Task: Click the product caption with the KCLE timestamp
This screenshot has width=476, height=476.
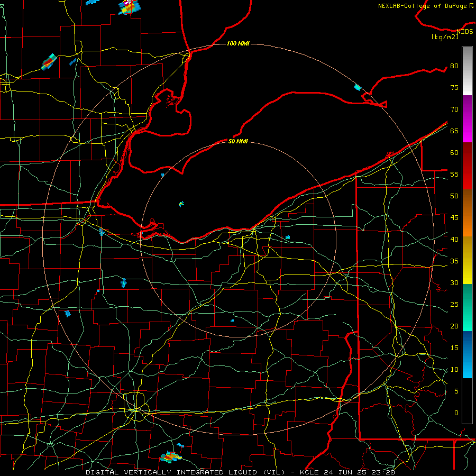Action: click(240, 472)
